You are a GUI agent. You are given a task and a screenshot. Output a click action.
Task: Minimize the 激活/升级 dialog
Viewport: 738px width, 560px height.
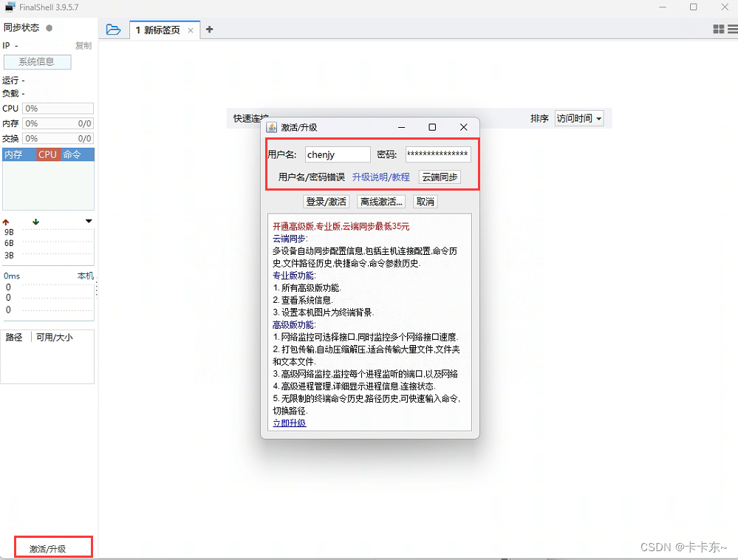coord(401,128)
